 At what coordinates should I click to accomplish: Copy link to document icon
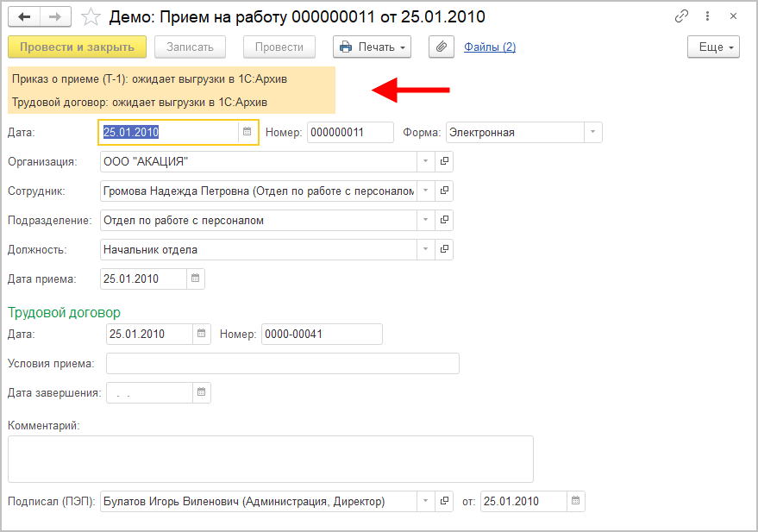[x=681, y=16]
